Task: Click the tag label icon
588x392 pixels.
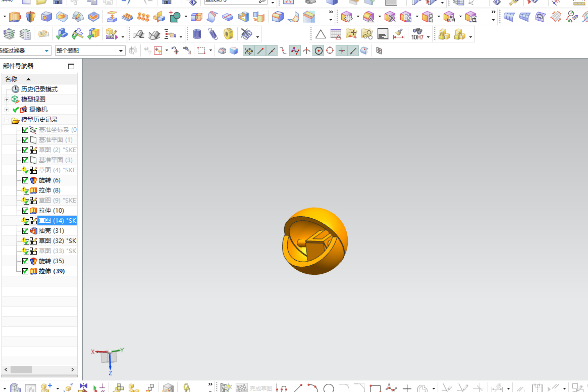Action: (43, 34)
